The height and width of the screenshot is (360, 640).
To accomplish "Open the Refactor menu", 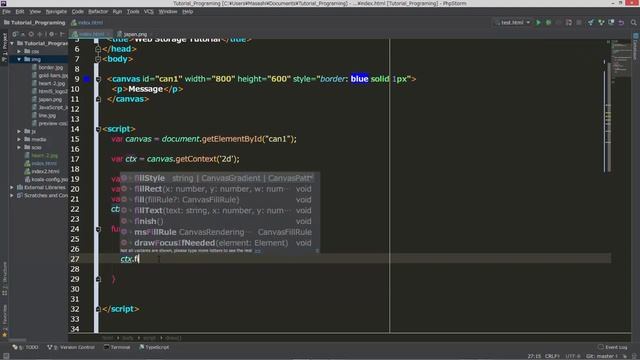I will coord(98,11).
